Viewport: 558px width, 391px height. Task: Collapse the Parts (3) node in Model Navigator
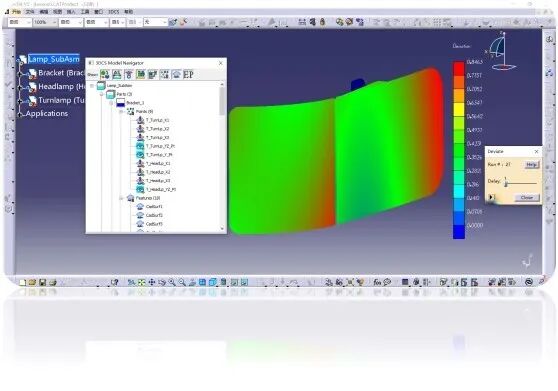[x=102, y=94]
